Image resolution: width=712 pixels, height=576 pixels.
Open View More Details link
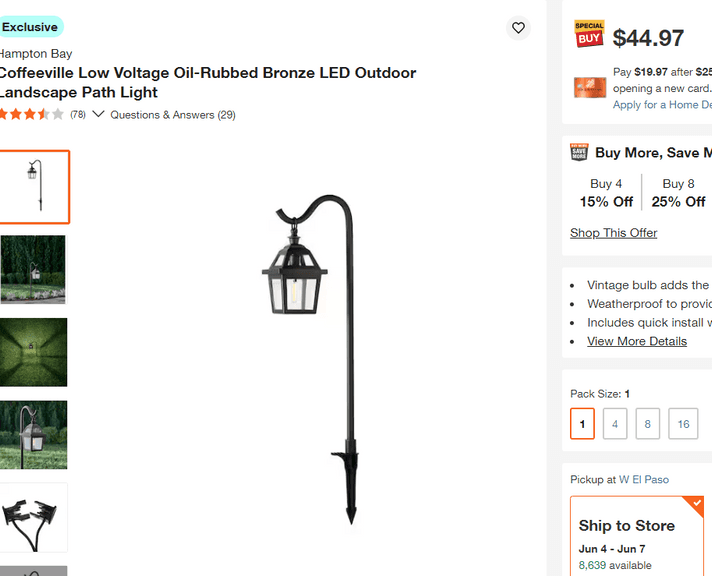(636, 341)
